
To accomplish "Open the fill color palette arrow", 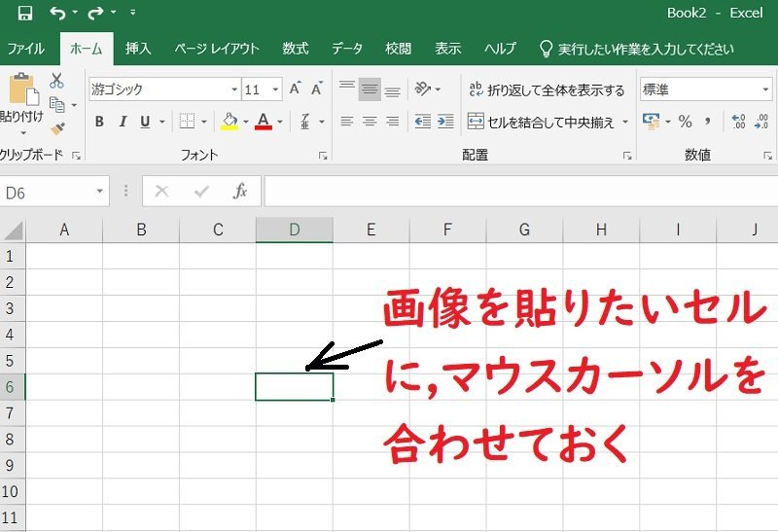I will point(246,122).
